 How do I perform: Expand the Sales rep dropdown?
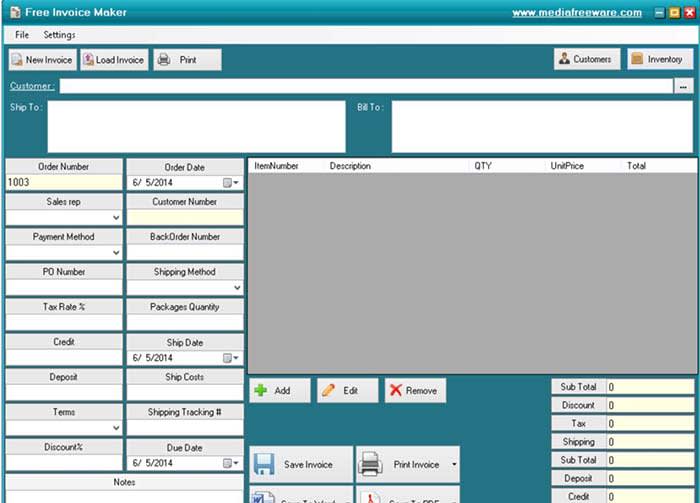[x=116, y=217]
